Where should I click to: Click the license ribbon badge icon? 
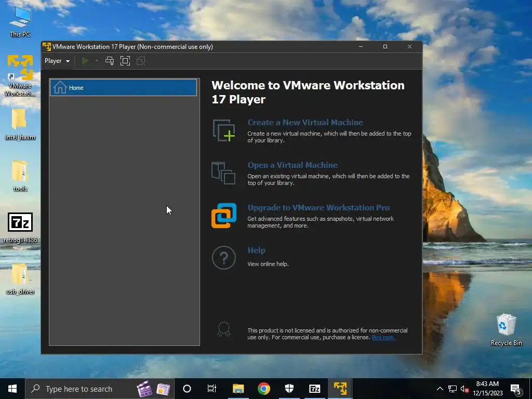tap(224, 329)
